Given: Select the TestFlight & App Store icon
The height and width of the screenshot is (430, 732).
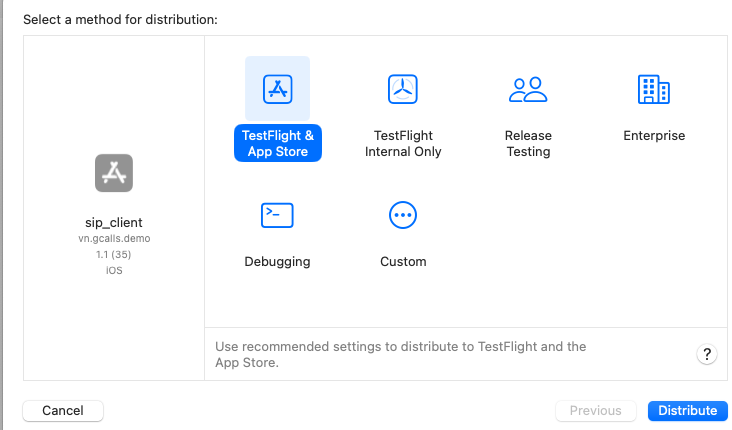Looking at the screenshot, I should click(x=277, y=89).
